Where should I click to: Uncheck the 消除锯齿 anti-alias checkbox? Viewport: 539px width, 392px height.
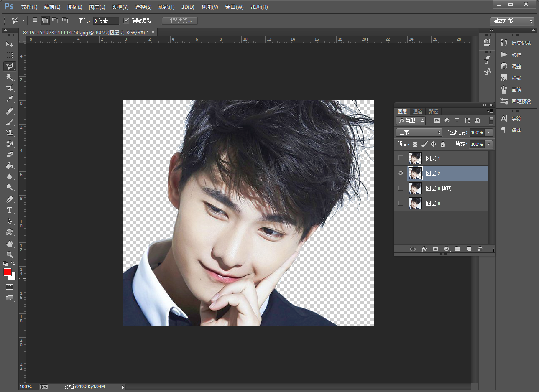pos(127,20)
